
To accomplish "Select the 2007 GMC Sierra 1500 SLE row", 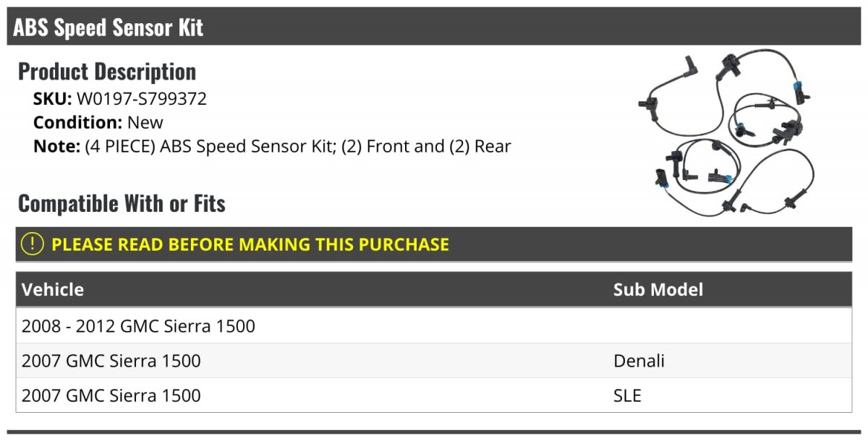I will [434, 395].
